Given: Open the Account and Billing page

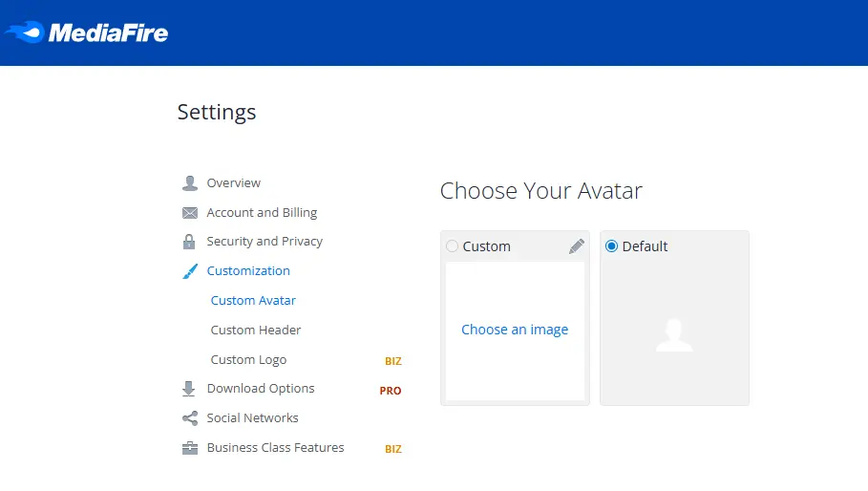Looking at the screenshot, I should (x=262, y=213).
